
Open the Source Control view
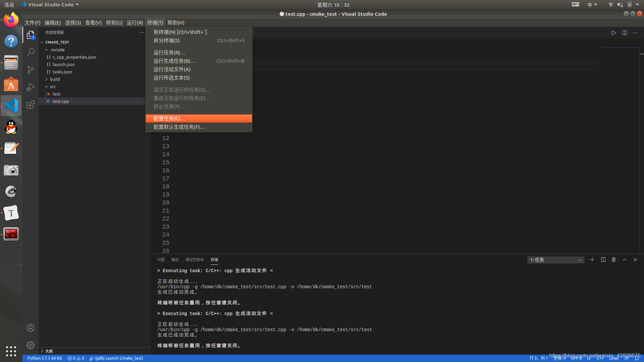coord(31,70)
